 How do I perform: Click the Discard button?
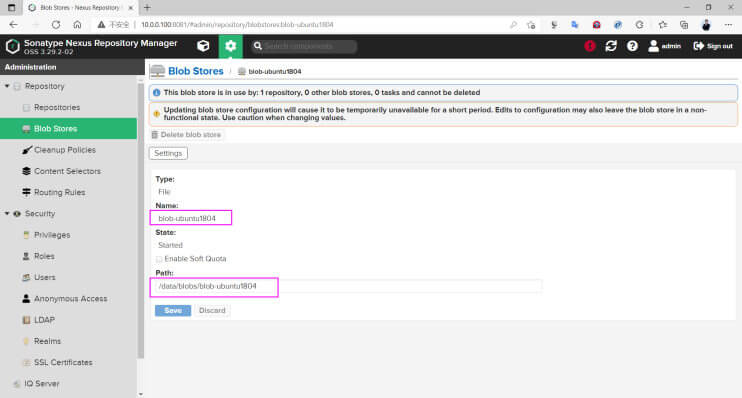coord(212,310)
